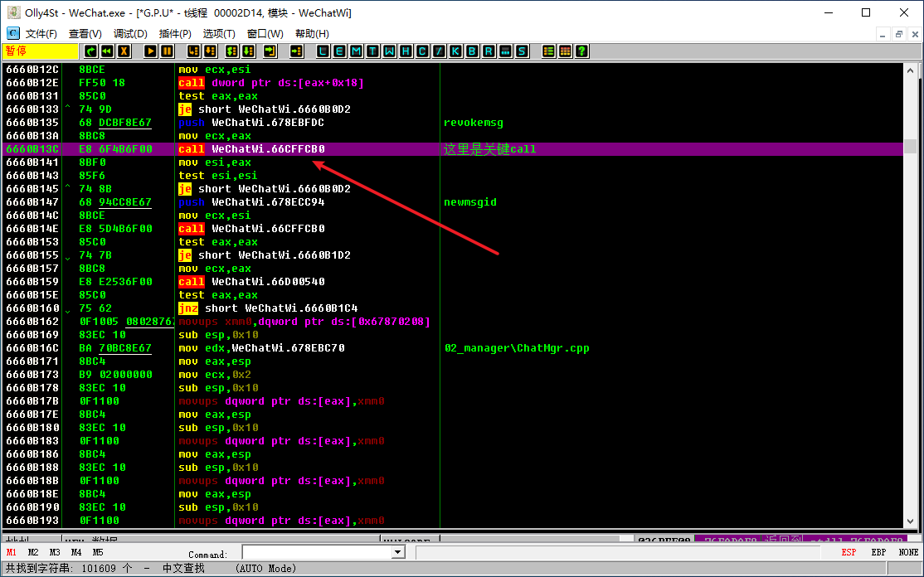Click 'mov ecx,0x2' instruction
This screenshot has width=924, height=577.
[215, 375]
